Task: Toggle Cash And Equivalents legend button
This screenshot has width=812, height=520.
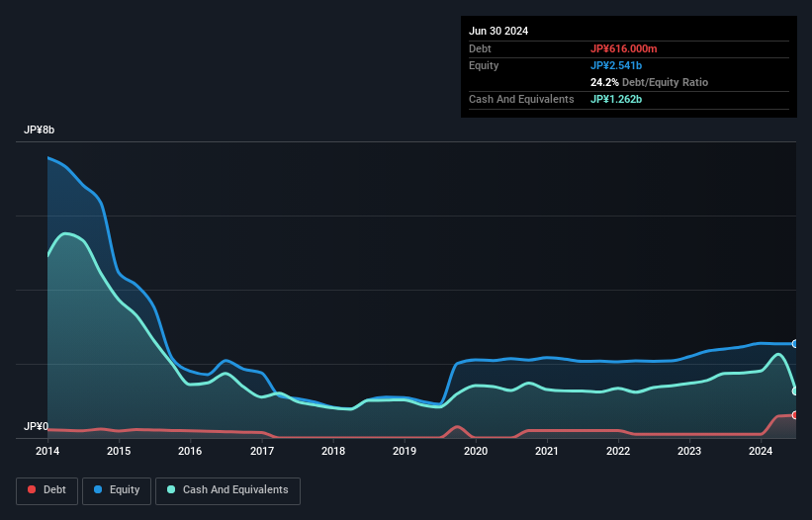Action: [x=227, y=490]
